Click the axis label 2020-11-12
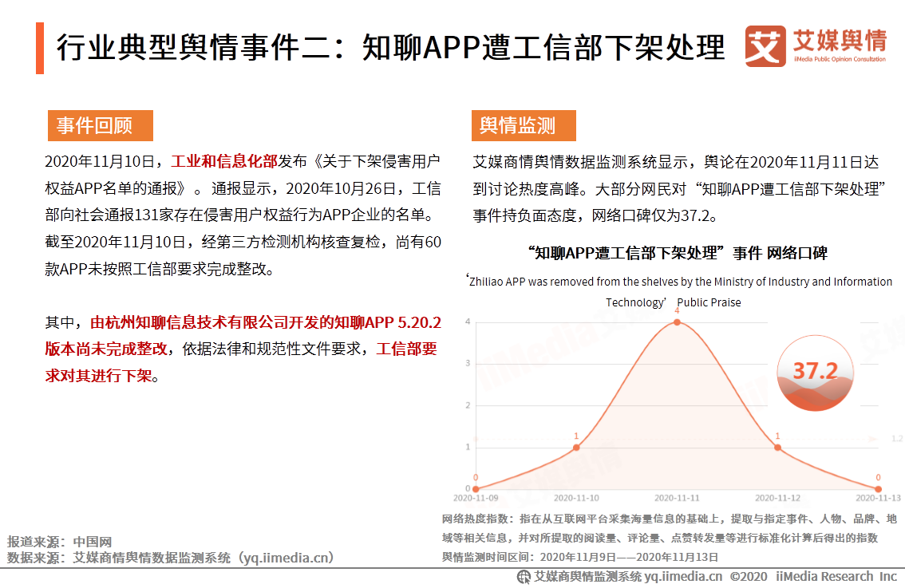Viewport: 905px width, 588px height. [x=777, y=498]
